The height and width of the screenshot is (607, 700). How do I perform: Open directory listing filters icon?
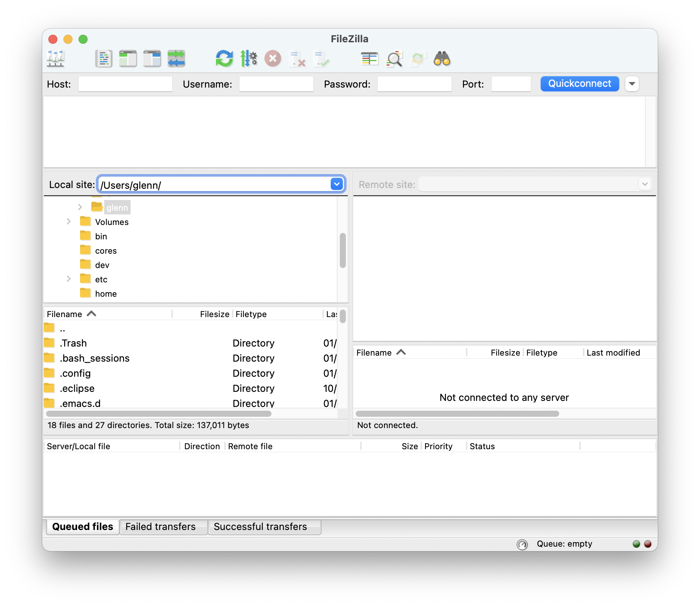(x=370, y=59)
